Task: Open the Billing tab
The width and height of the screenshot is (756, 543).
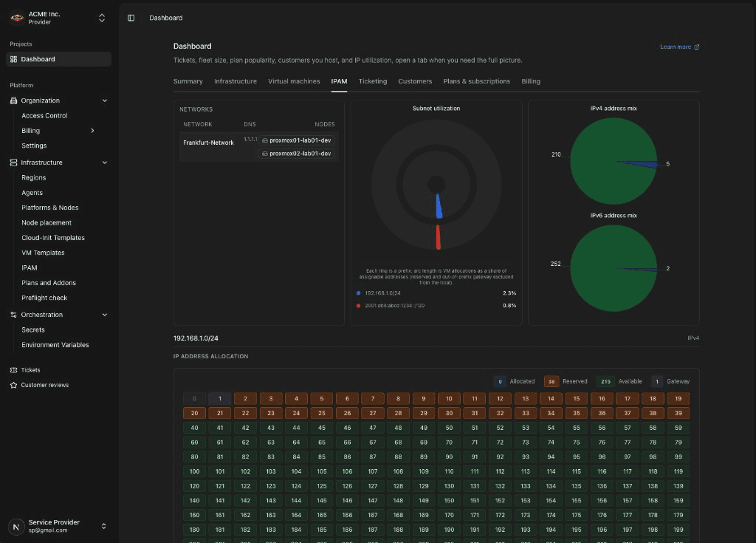Action: [x=531, y=81]
